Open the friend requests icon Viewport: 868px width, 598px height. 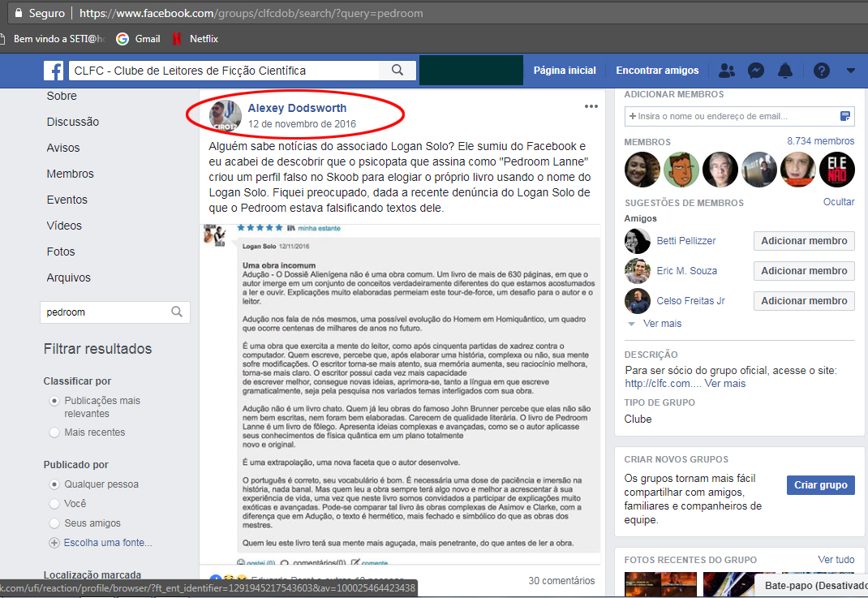(x=726, y=71)
